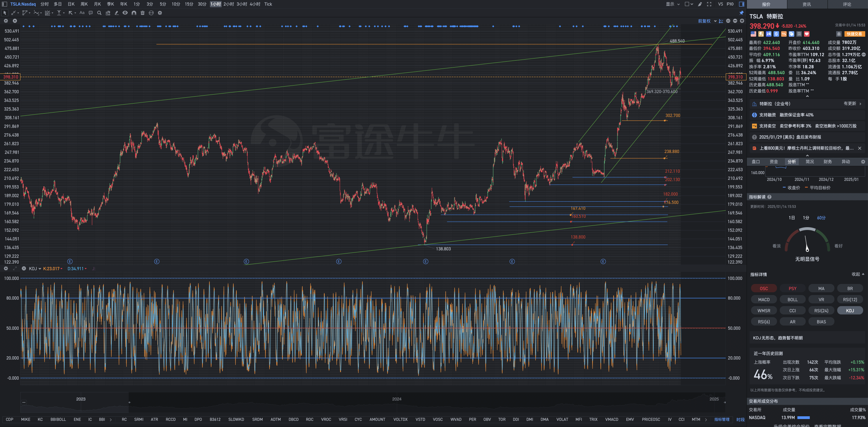Screen dimensions: 868x427
Task: Select the eraser pencil drawing tool
Action: click(117, 13)
